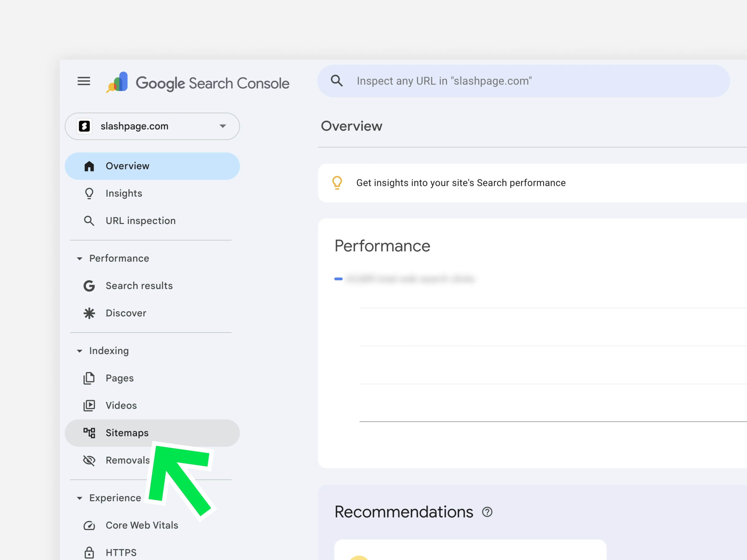
Task: Open the Search results report
Action: (139, 286)
